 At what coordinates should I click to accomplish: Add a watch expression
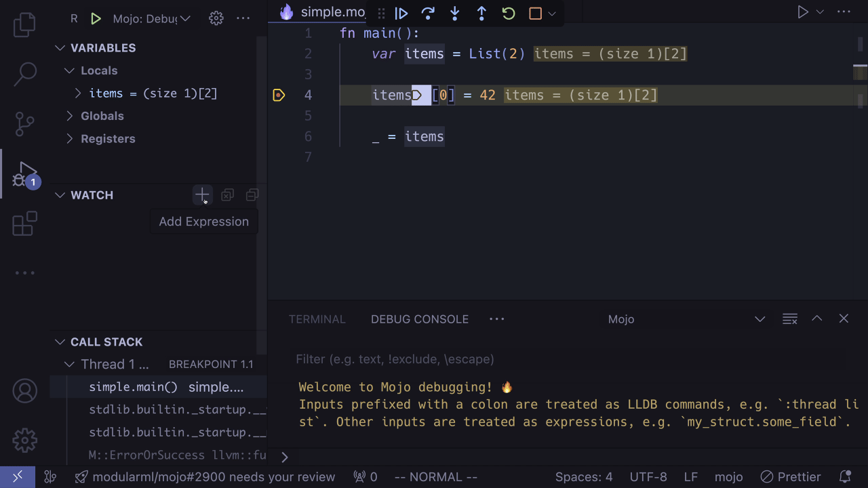(x=202, y=195)
